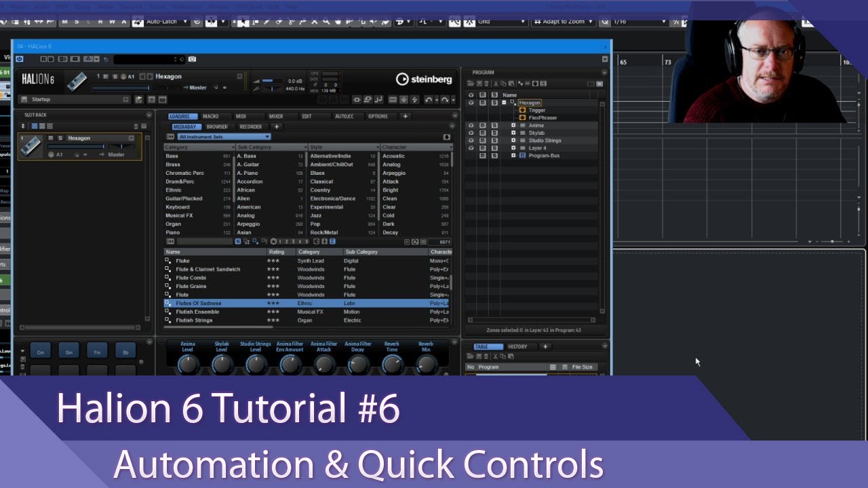
Task: Collapse the Hexagon program node
Action: (x=504, y=102)
